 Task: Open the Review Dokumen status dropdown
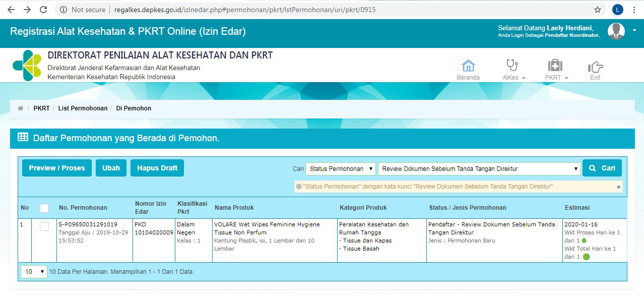click(479, 168)
